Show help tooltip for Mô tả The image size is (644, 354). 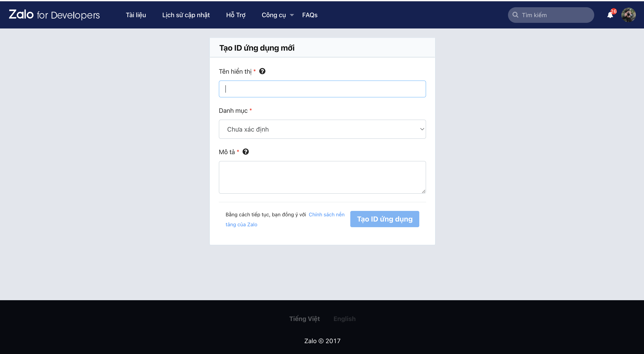click(x=246, y=152)
